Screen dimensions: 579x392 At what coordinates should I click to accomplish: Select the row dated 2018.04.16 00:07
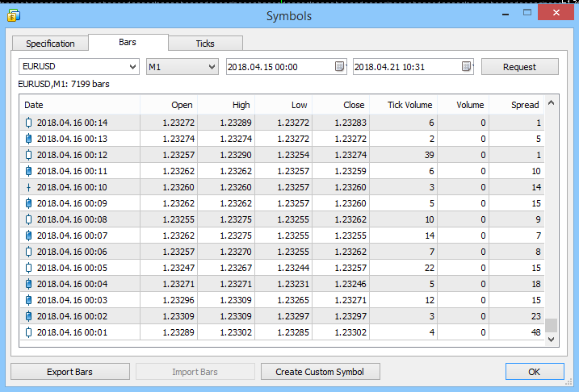click(x=282, y=236)
